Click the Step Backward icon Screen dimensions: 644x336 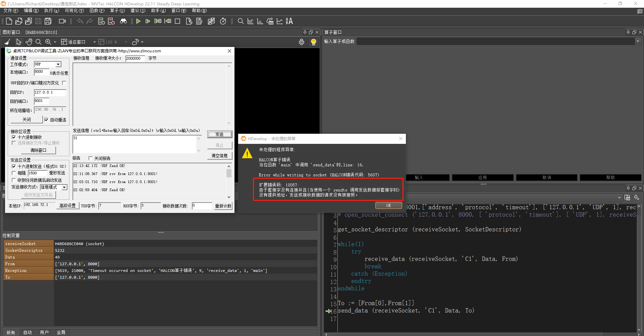[168, 21]
